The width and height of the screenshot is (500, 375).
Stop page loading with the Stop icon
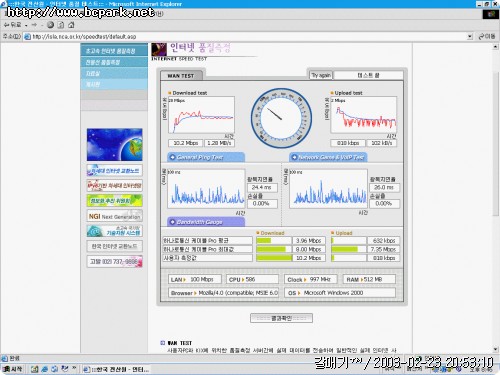pos(50,25)
